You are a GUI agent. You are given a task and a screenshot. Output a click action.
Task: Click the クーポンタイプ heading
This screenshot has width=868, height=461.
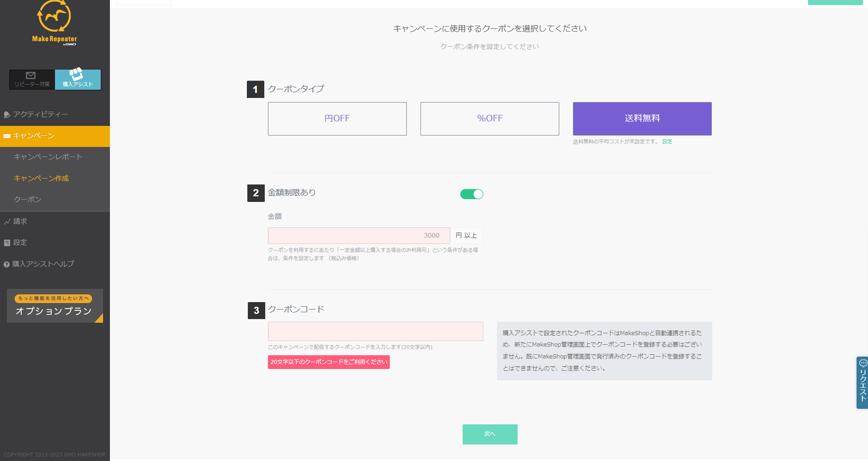(296, 89)
